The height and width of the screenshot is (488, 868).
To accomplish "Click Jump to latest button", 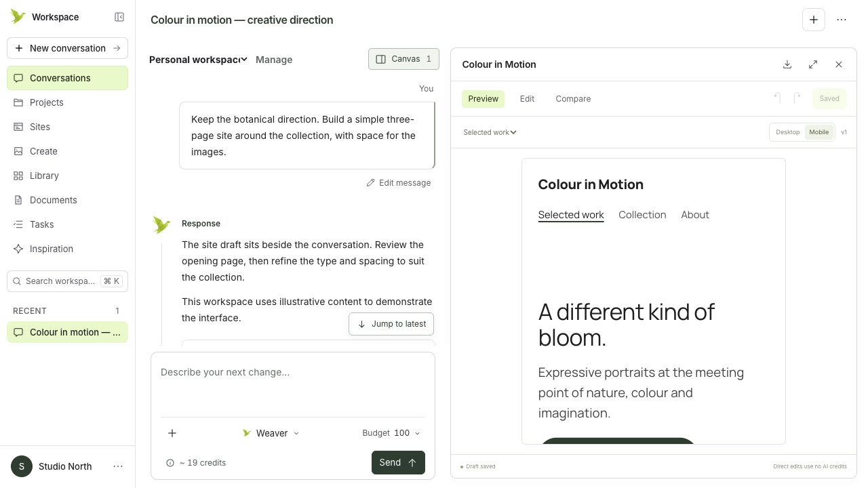I will (391, 324).
